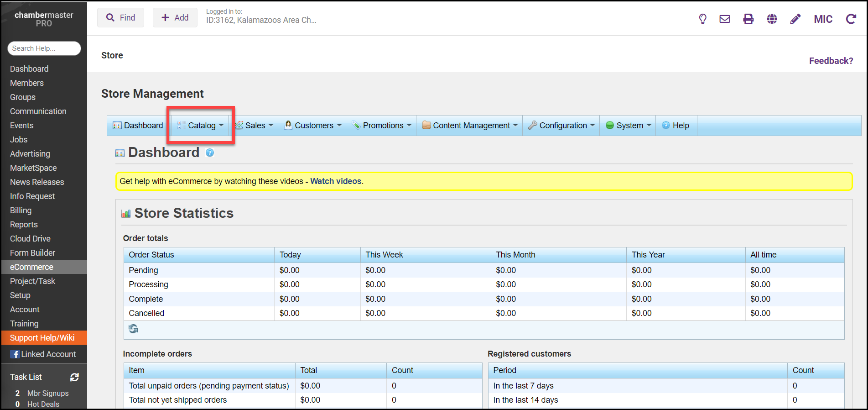Go to Billing in the sidebar
Image resolution: width=868 pixels, height=410 pixels.
pos(21,210)
